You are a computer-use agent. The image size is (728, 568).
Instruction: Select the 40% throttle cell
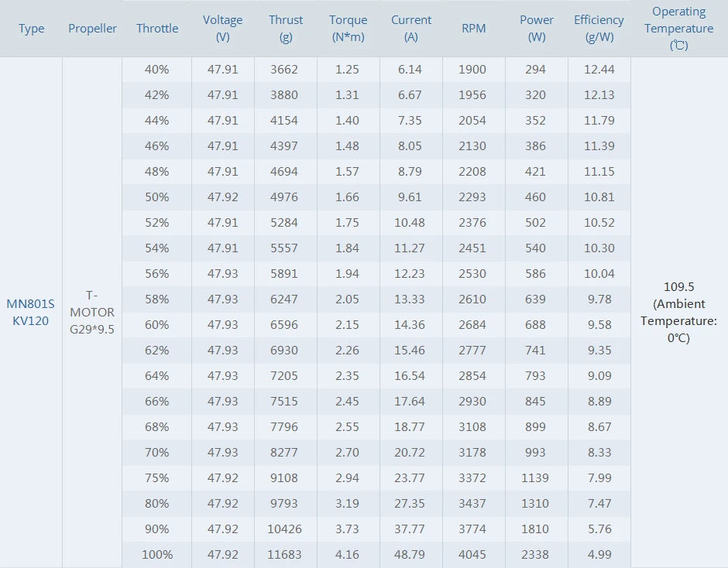[x=157, y=70]
